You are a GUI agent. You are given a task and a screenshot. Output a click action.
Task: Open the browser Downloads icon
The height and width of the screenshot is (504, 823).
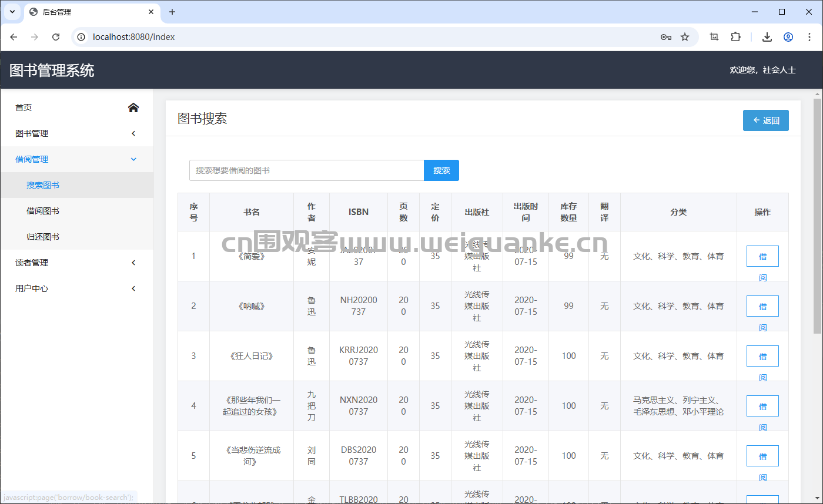[767, 37]
